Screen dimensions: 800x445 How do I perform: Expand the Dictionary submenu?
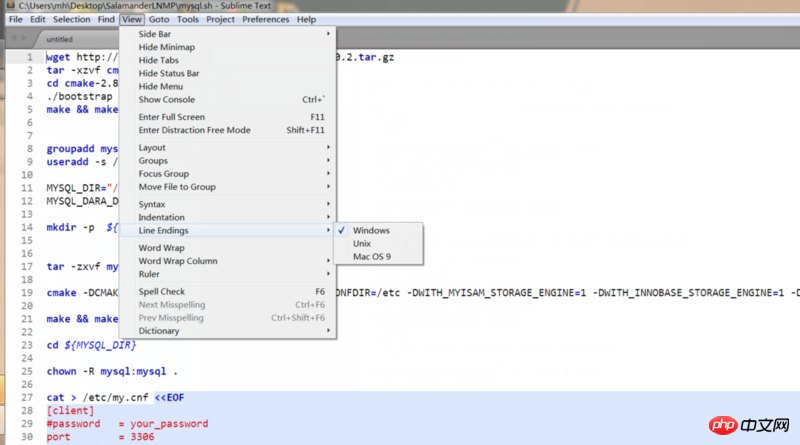pos(228,331)
